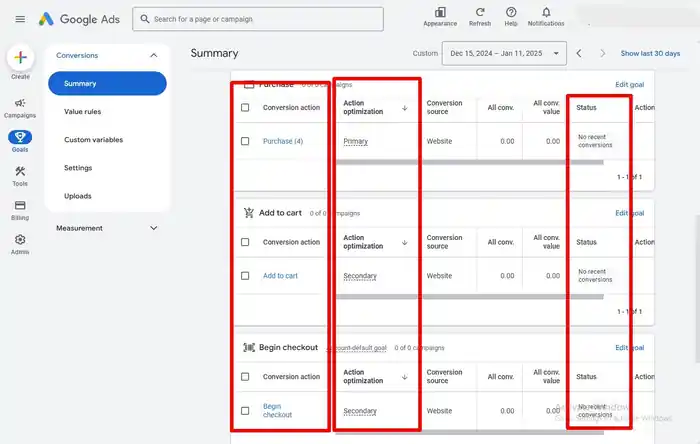The width and height of the screenshot is (700, 444).
Task: Open Appearance settings icon
Action: [x=440, y=12]
